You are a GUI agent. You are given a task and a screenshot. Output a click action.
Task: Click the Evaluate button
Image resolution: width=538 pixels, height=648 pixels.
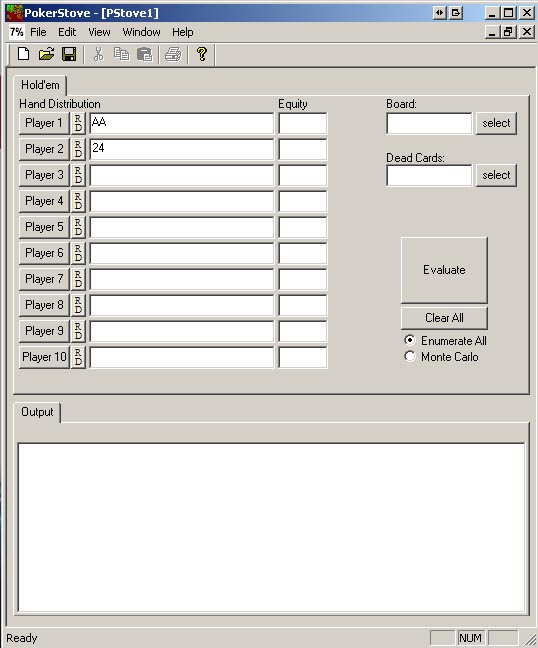[444, 270]
